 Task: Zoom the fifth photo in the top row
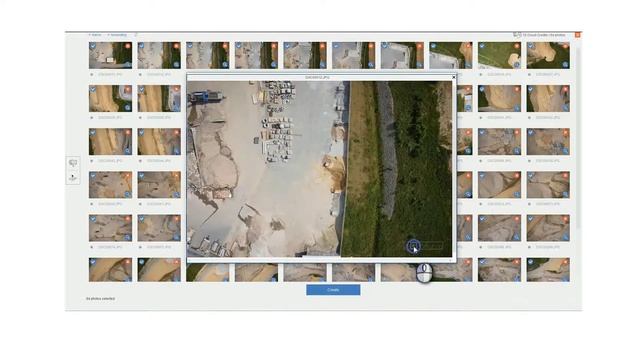click(x=322, y=64)
